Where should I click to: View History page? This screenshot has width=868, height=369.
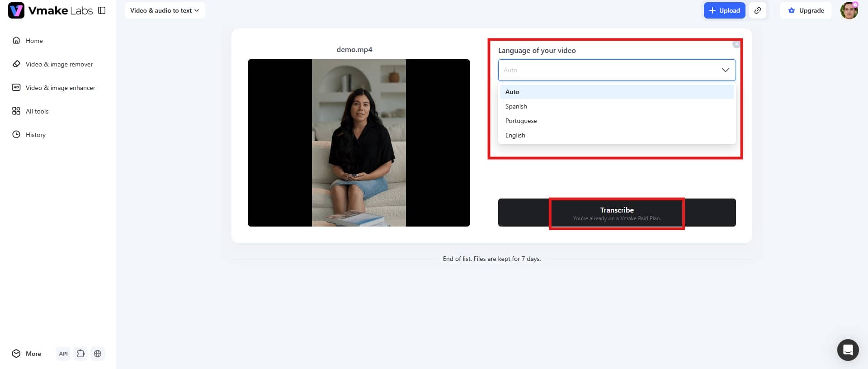point(29,135)
